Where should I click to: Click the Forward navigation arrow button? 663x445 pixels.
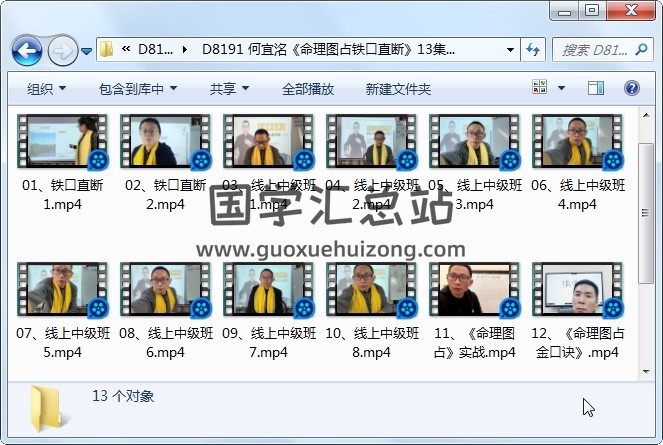pyautogui.click(x=62, y=49)
